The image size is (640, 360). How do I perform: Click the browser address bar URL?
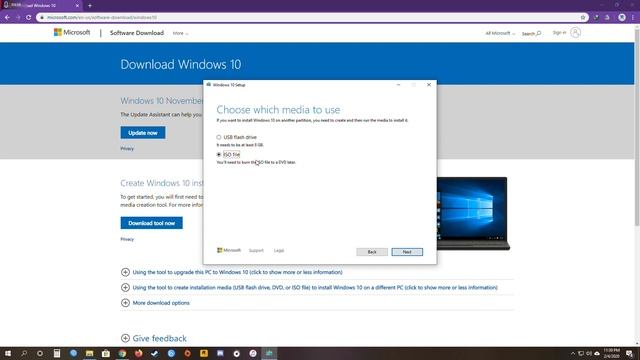click(102, 18)
